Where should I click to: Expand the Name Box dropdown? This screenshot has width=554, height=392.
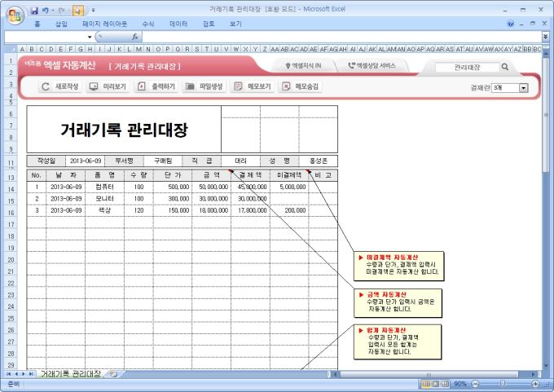pos(90,37)
